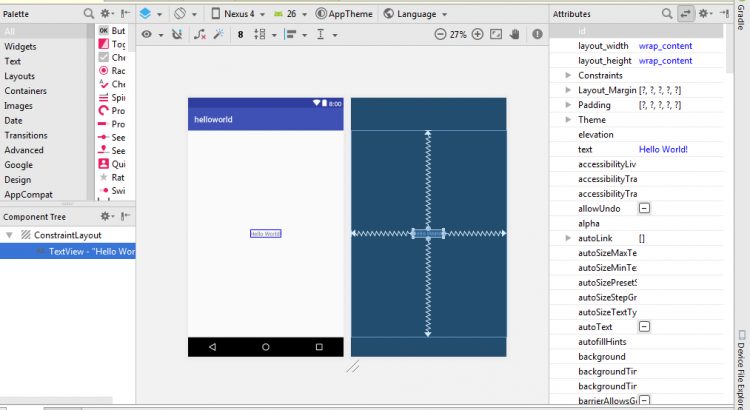Toggle the allowUndo checkbox
750x410 pixels.
[644, 208]
